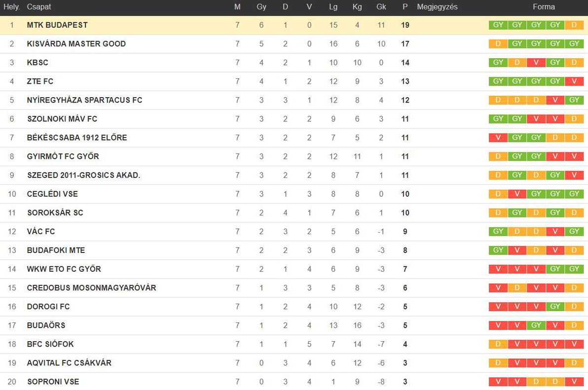Open Soproni VSE team link
The height and width of the screenshot is (390, 588).
tap(53, 382)
